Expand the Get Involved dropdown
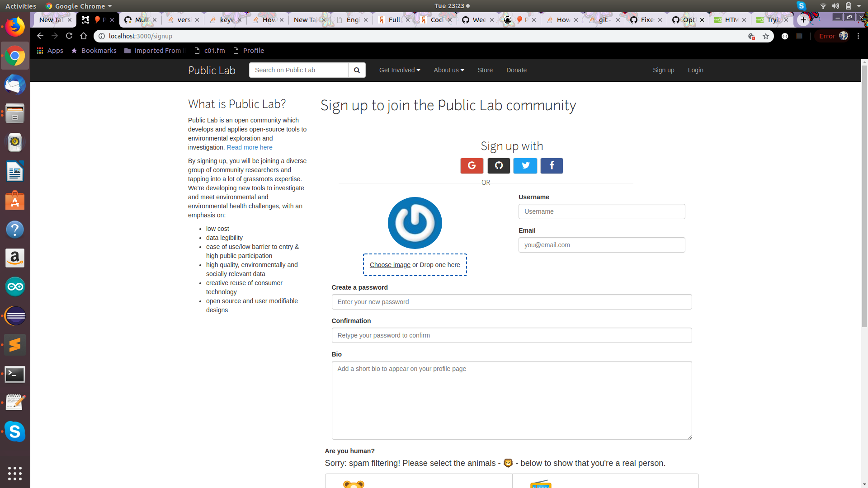868x488 pixels. click(x=400, y=70)
